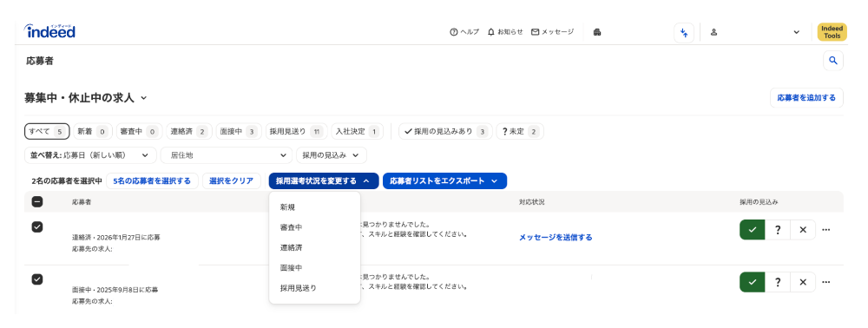Open more options for 面接中 applicant
The width and height of the screenshot is (868, 328).
point(826,282)
